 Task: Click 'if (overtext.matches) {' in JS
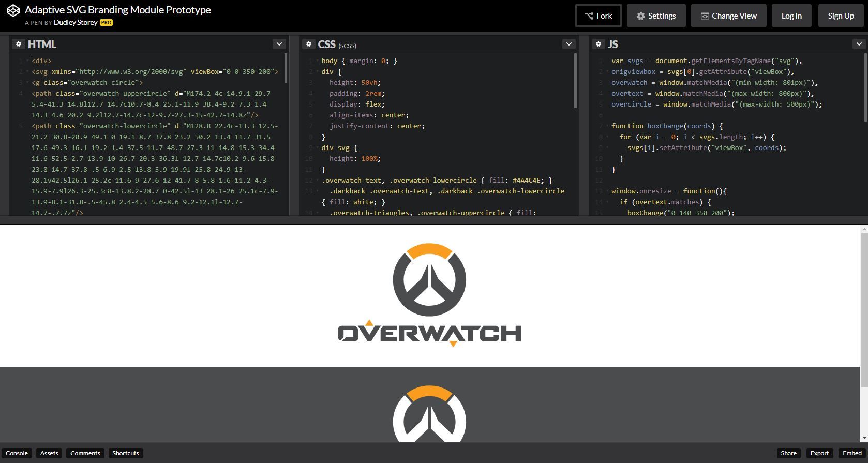pyautogui.click(x=665, y=202)
